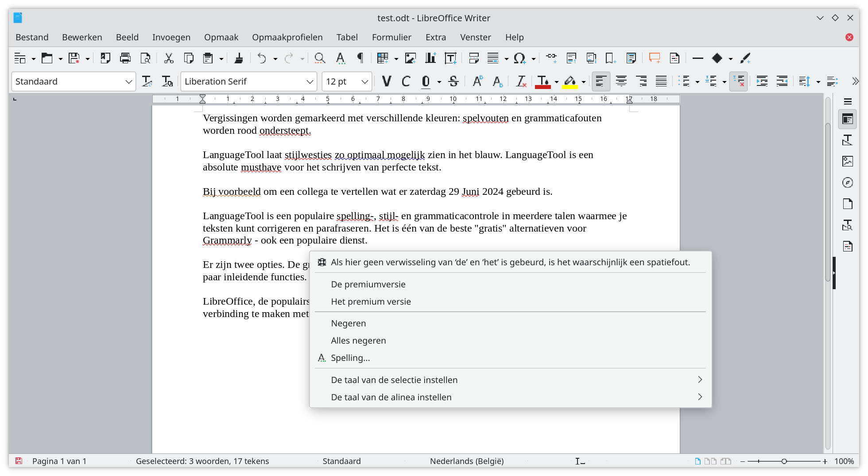868x476 pixels.
Task: Toggle Align Left paragraph button
Action: (x=601, y=81)
